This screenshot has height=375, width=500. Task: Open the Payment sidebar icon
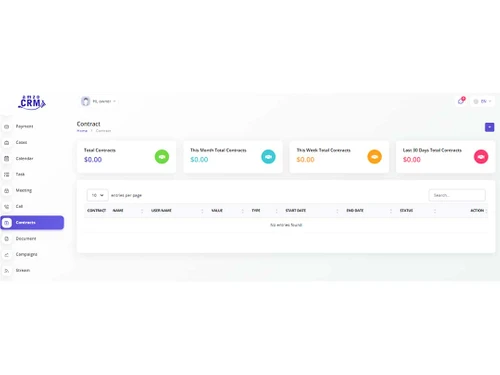coord(6,127)
